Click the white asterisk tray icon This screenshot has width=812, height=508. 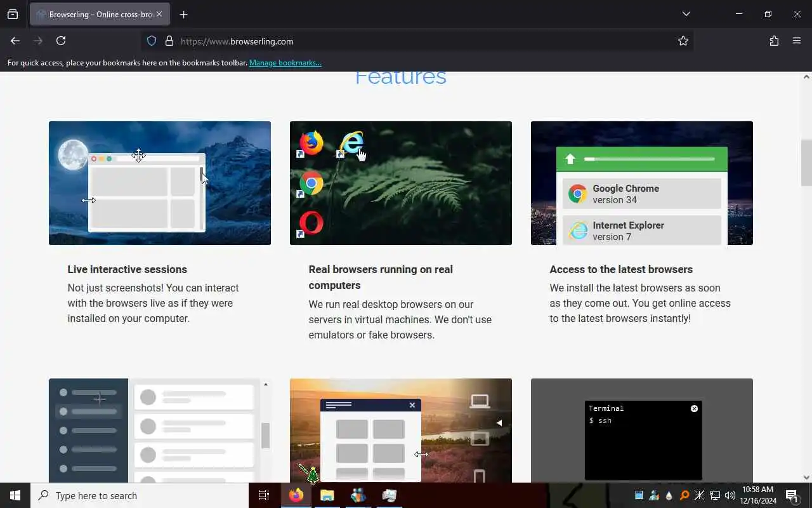click(x=700, y=495)
